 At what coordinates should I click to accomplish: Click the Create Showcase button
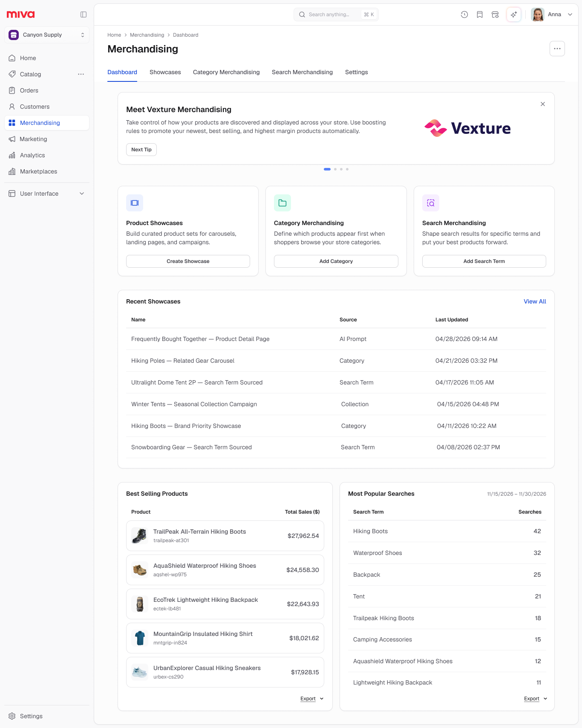(188, 261)
